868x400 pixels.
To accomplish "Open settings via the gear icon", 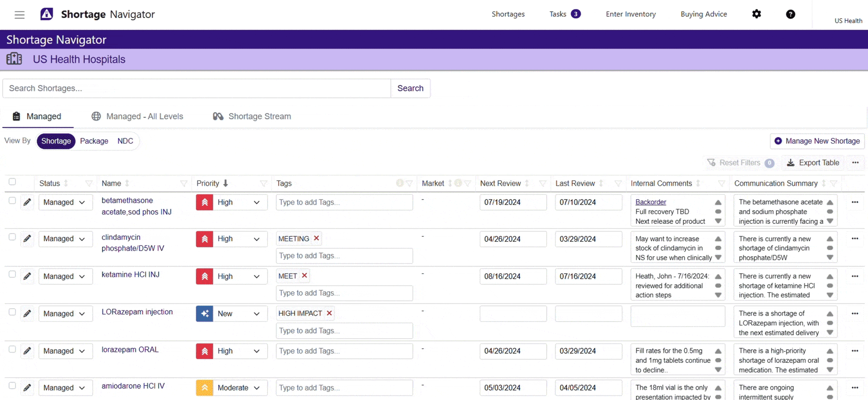I will point(756,14).
